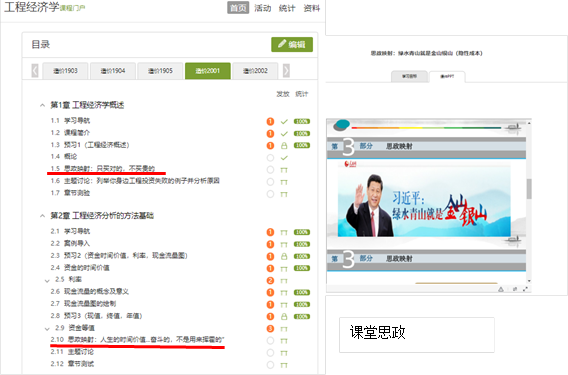Open section 2.12 章节测试
568x375 pixels.
tap(72, 364)
